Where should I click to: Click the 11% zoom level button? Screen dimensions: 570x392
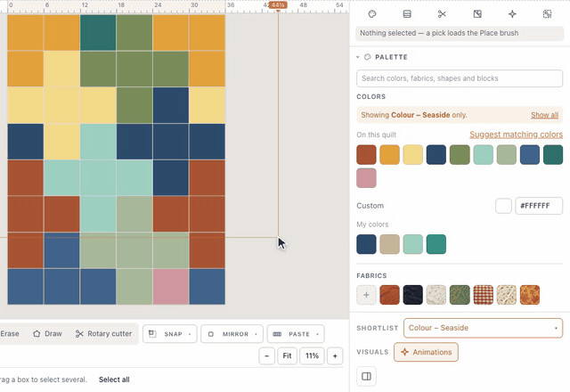pyautogui.click(x=312, y=355)
